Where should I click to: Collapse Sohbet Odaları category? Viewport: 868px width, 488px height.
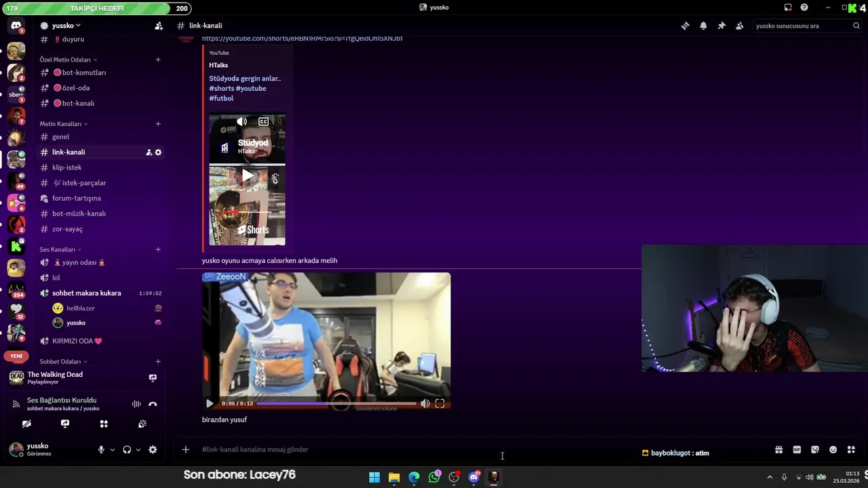click(x=64, y=362)
